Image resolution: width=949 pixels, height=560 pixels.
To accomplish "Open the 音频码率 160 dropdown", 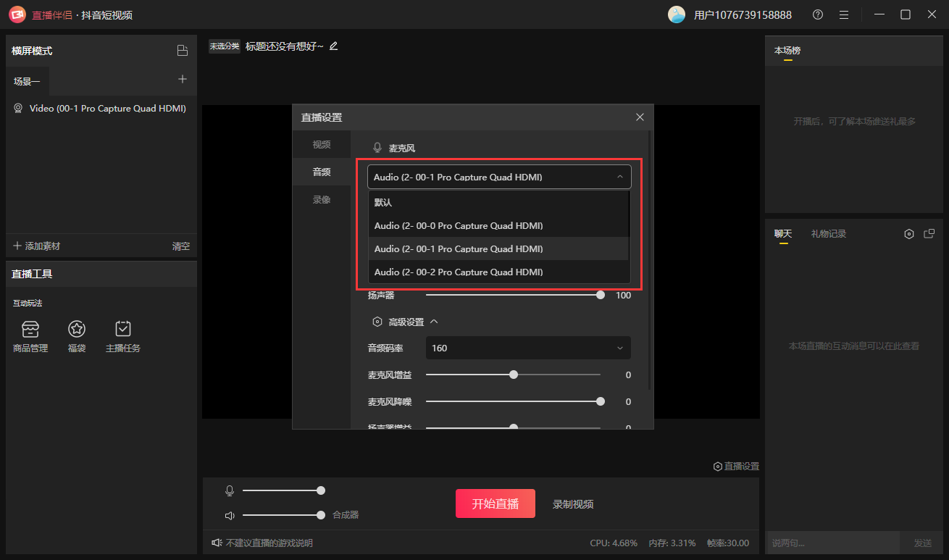I will click(528, 348).
